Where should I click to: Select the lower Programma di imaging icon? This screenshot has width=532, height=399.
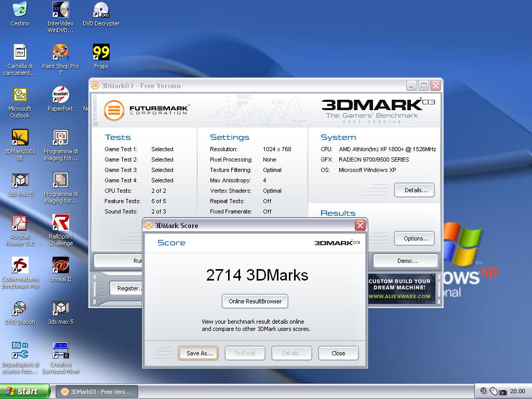tap(60, 188)
